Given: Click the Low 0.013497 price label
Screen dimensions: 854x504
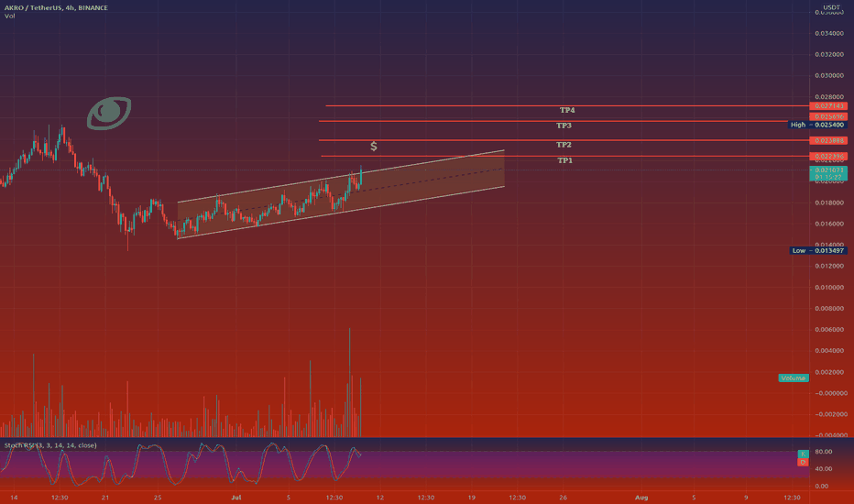Looking at the screenshot, I should pos(817,251).
